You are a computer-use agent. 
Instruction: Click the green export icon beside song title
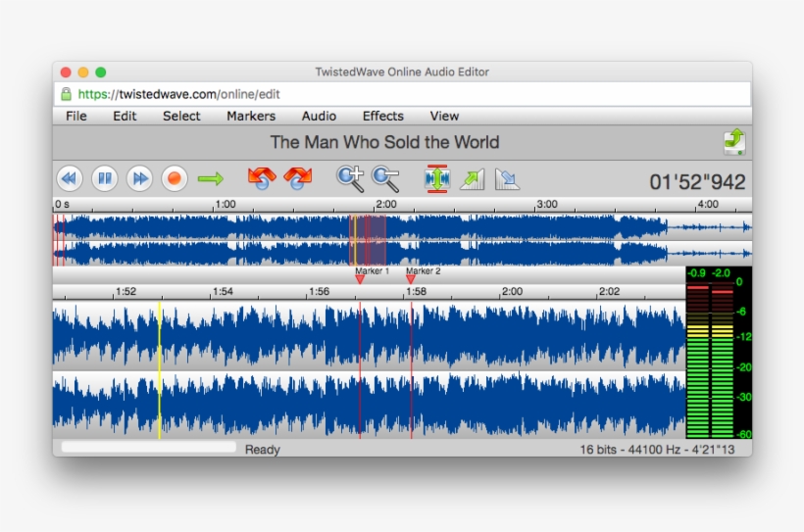point(734,141)
